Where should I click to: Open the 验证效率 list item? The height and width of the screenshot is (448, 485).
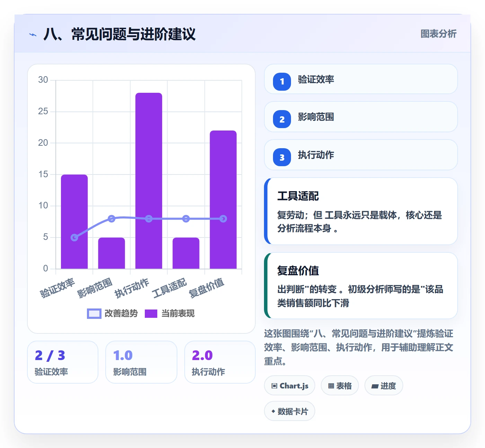click(361, 79)
